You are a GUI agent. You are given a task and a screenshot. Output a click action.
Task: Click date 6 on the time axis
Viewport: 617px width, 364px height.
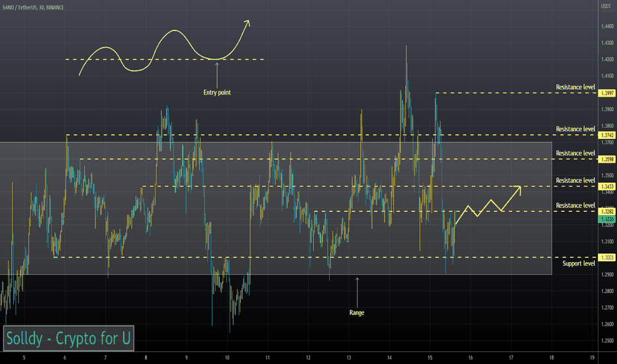pos(64,357)
